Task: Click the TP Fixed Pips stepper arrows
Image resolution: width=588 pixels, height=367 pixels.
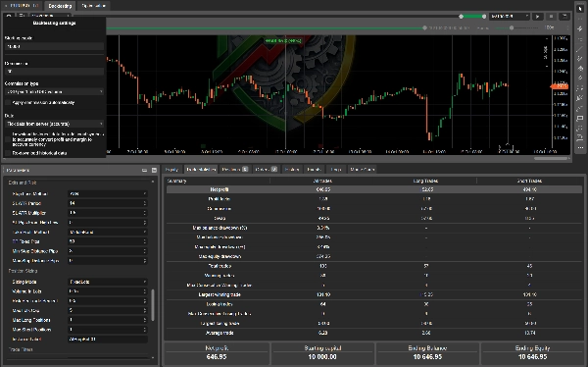Action: click(x=145, y=241)
